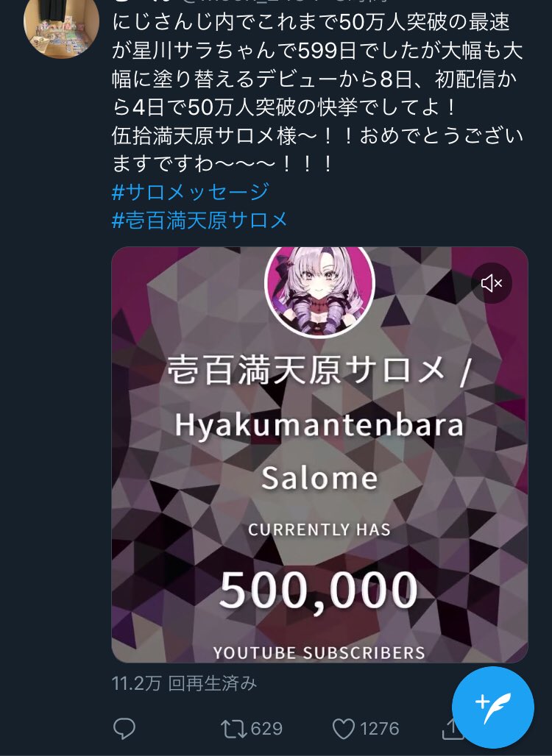The width and height of the screenshot is (552, 756).
Task: Click the 1276 likes count
Action: (379, 729)
